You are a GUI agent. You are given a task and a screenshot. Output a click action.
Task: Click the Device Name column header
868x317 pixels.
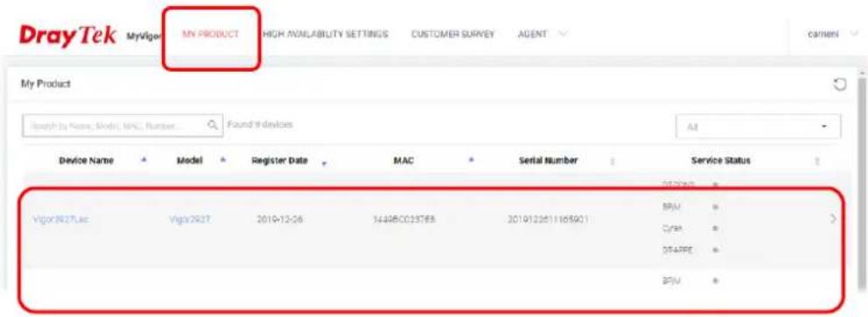pyautogui.click(x=87, y=160)
